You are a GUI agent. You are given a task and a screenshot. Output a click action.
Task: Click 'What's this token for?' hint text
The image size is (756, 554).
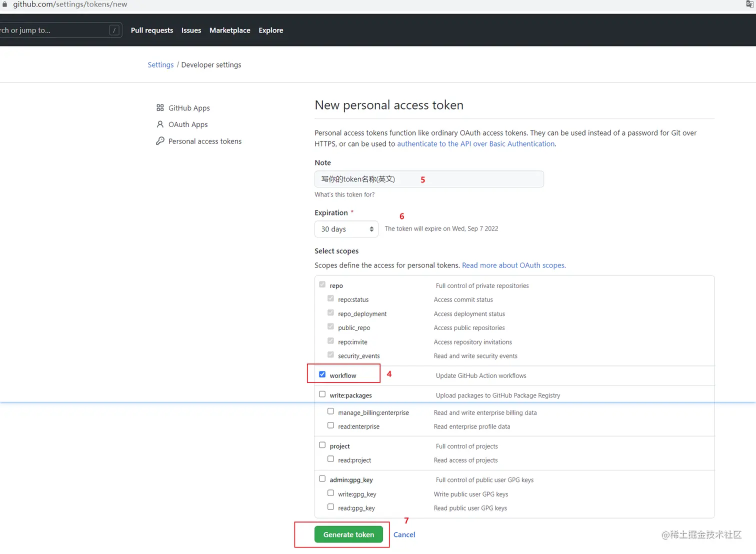click(x=344, y=194)
